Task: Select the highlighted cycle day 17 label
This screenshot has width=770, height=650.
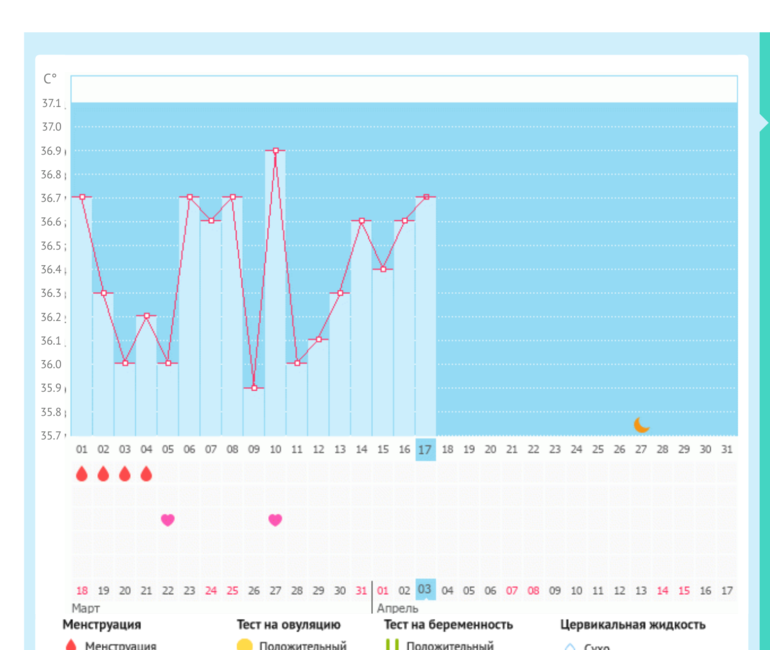Action: point(425,450)
